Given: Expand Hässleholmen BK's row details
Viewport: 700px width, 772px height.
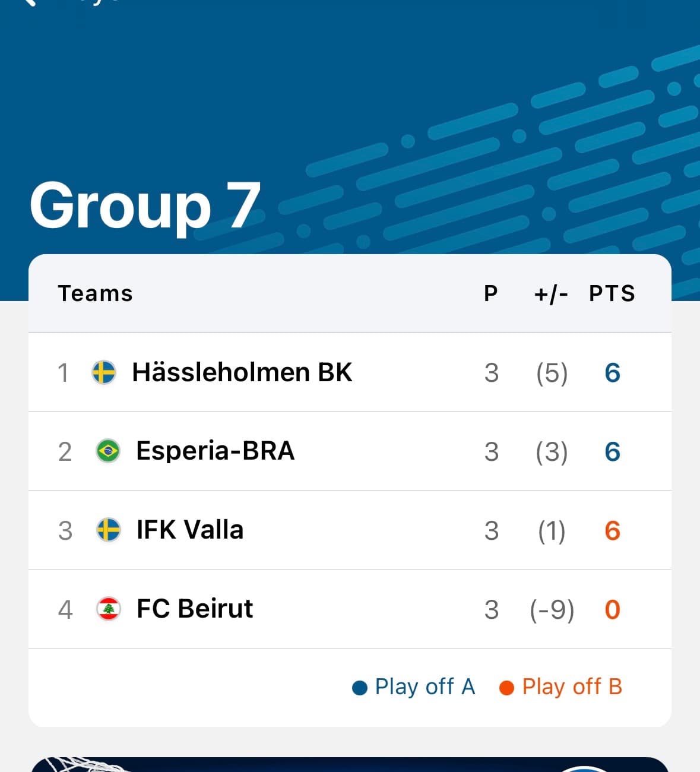Looking at the screenshot, I should (350, 372).
